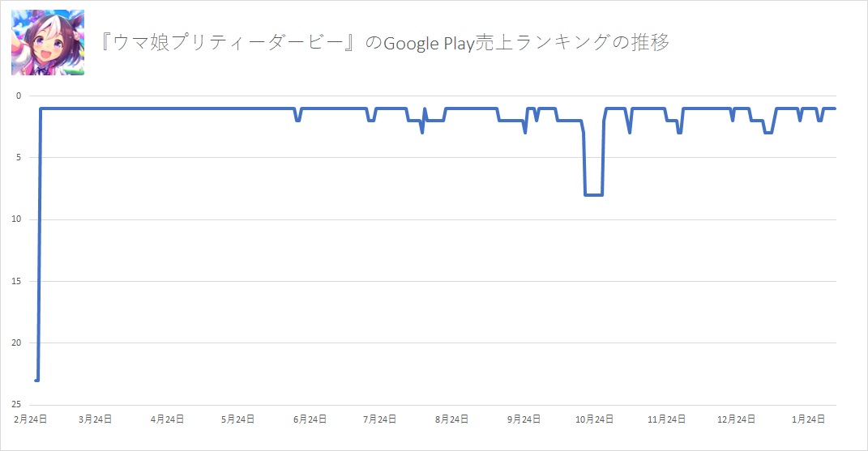
Task: Click the 8月24日 date label
Action: [451, 419]
